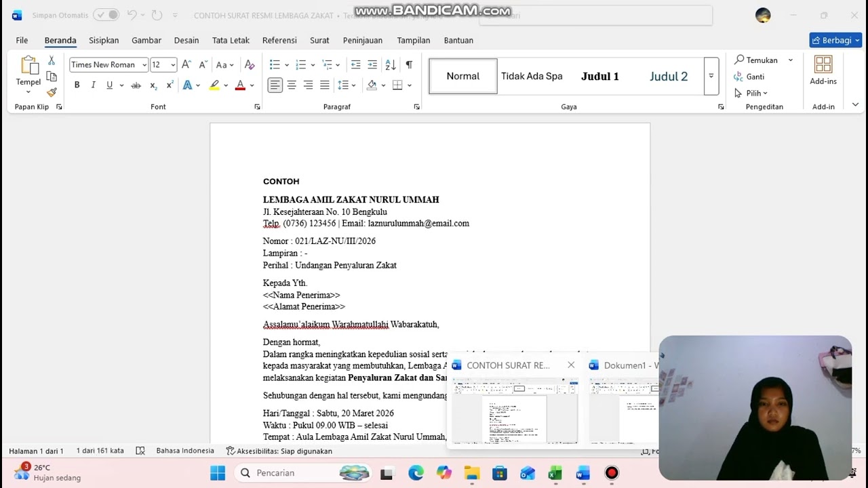Click Ganti replace command
Viewport: 868px width, 488px height.
pos(749,77)
